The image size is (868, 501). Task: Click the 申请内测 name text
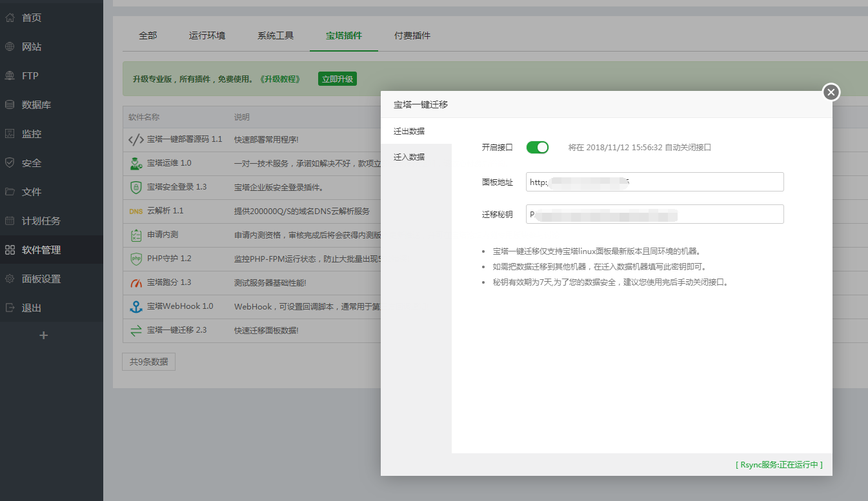coord(163,235)
